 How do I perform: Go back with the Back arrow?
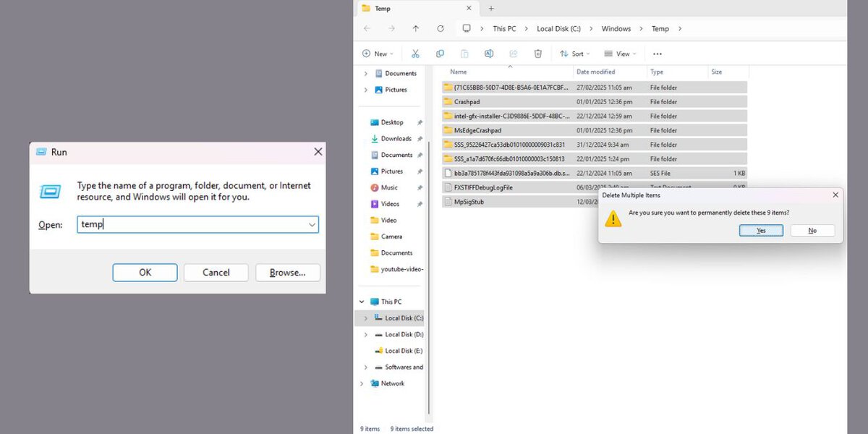coord(367,28)
